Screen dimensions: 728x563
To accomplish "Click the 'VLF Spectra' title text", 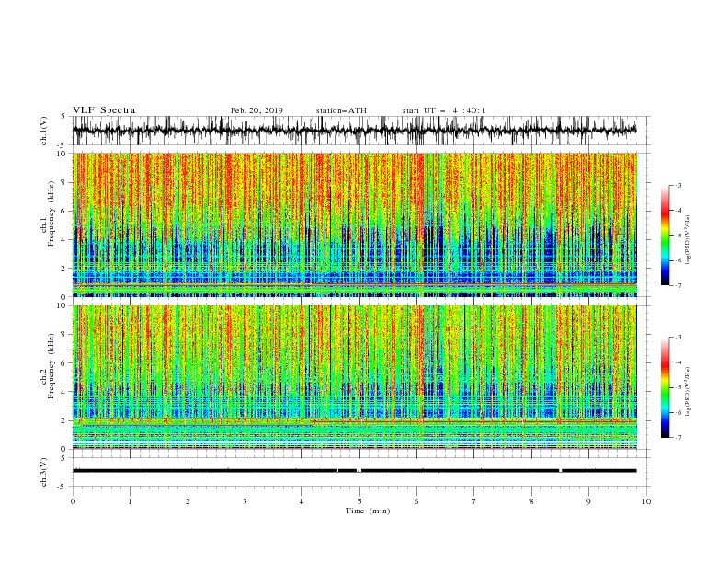I will [x=104, y=110].
